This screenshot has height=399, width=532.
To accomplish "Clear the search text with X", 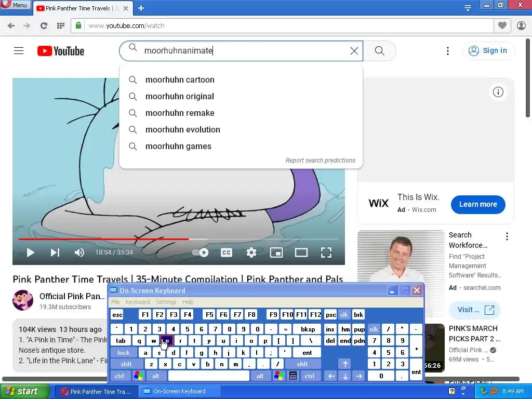I will (x=354, y=51).
